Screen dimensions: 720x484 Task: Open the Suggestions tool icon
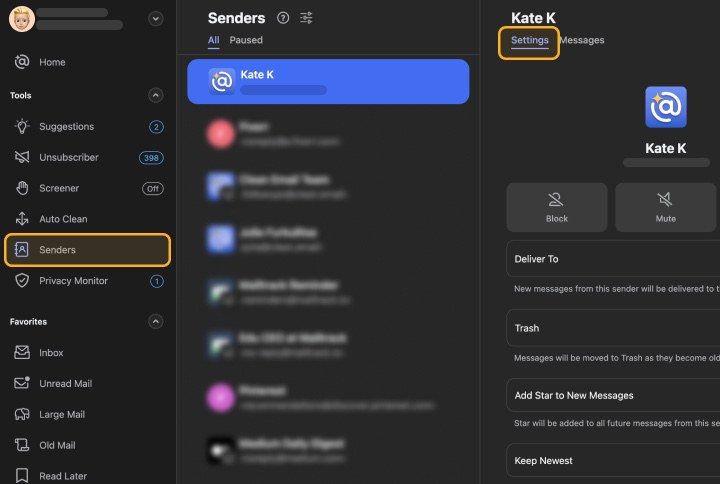point(22,127)
